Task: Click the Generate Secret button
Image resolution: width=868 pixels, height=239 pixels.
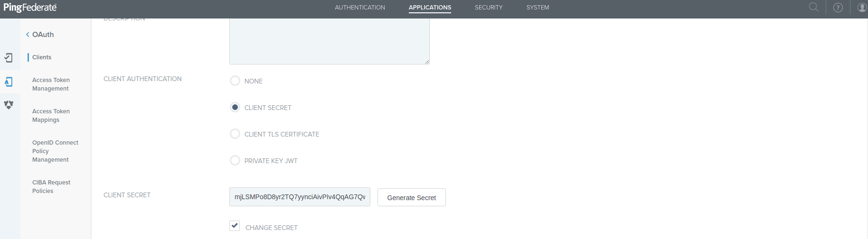Action: [x=412, y=197]
